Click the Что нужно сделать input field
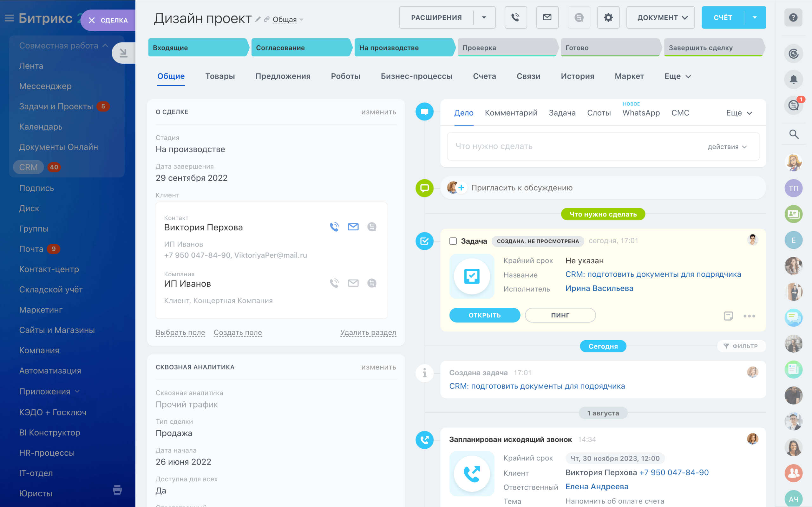 570,146
